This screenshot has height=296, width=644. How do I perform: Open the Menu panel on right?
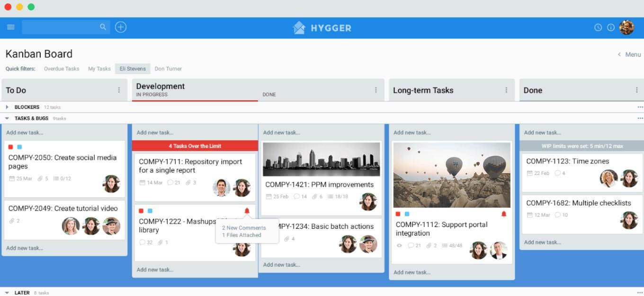point(629,54)
